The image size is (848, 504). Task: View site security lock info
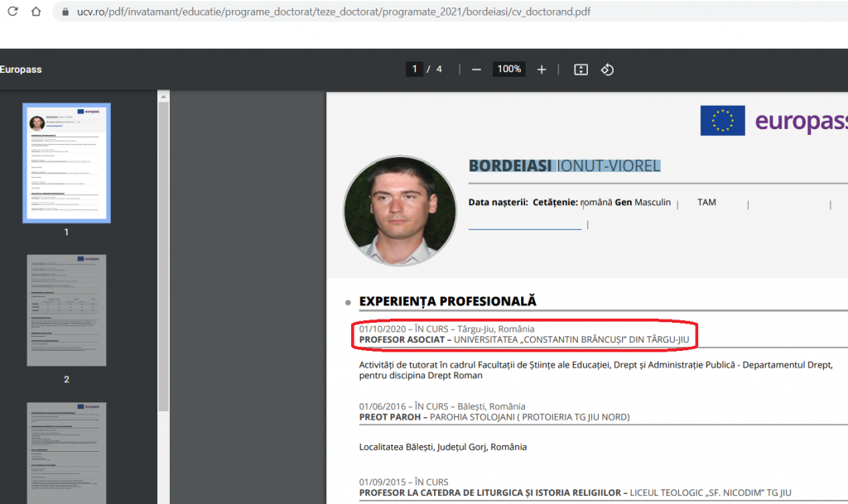[65, 12]
